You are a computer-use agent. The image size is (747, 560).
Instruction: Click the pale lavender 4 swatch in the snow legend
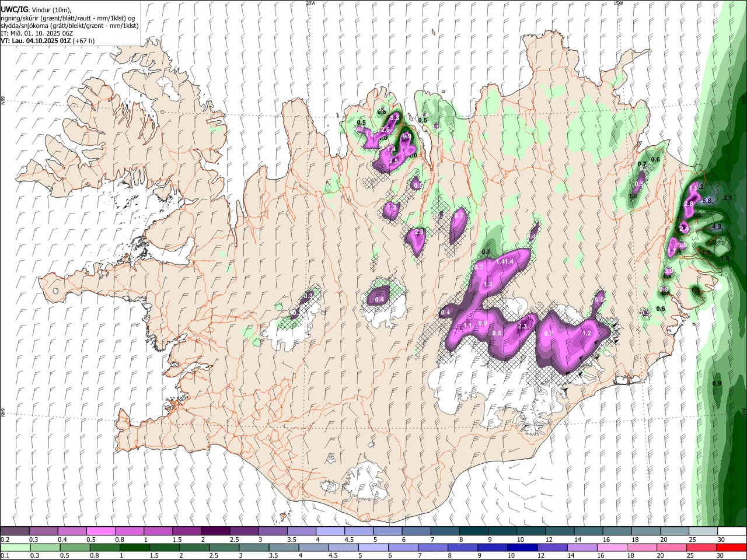pyautogui.click(x=330, y=531)
